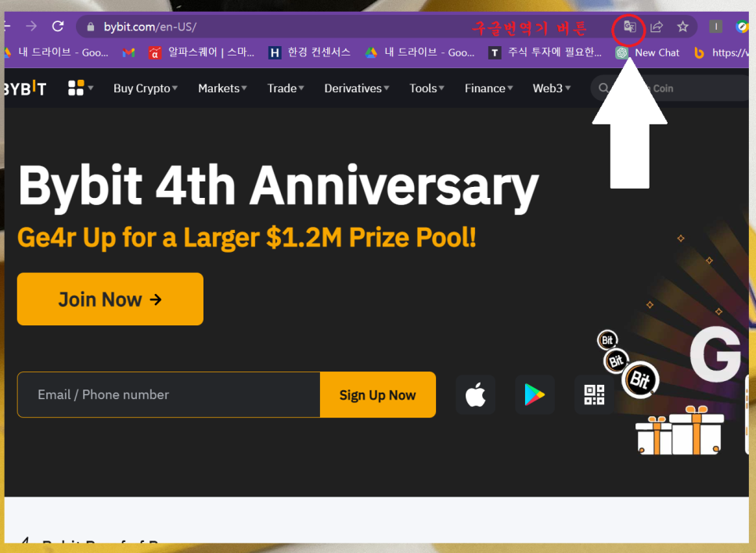Bookmark this page with the star icon
Screen dimensions: 756x553
(x=682, y=27)
